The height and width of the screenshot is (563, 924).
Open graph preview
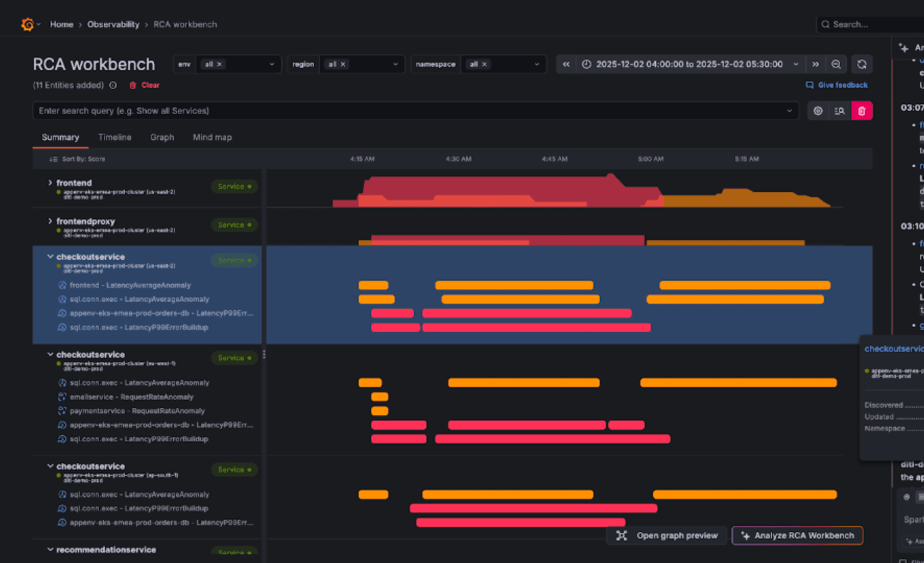667,536
